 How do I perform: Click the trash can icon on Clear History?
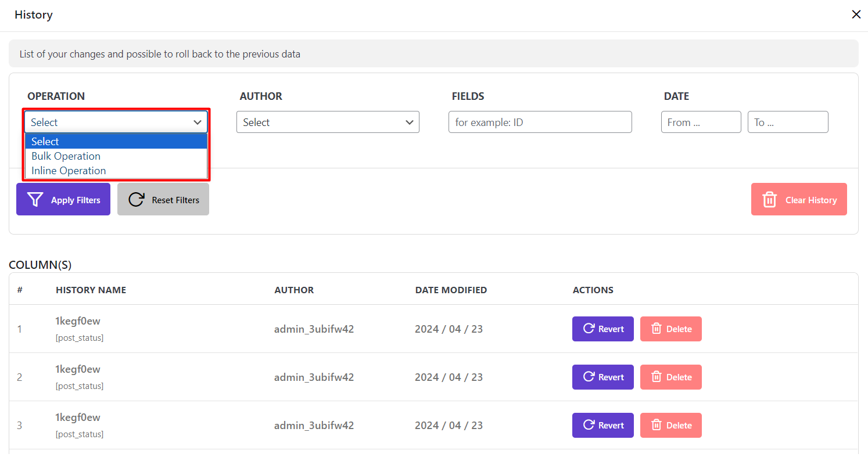click(x=769, y=200)
